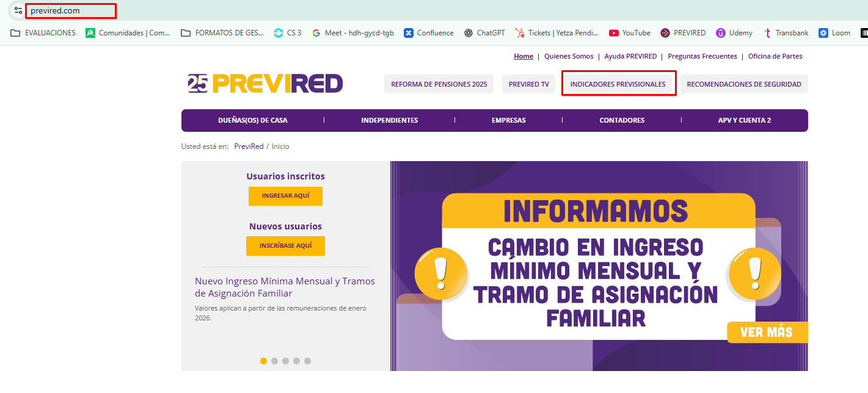Open the Loom bookmark

coord(834,33)
